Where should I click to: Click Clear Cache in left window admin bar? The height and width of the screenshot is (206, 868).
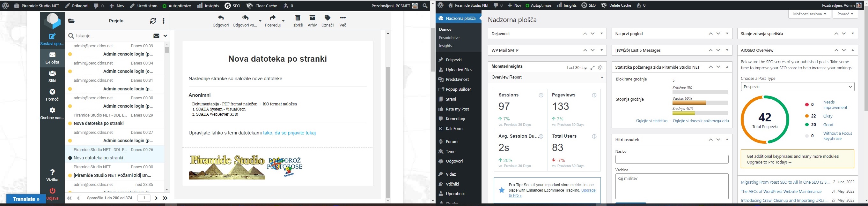click(262, 6)
